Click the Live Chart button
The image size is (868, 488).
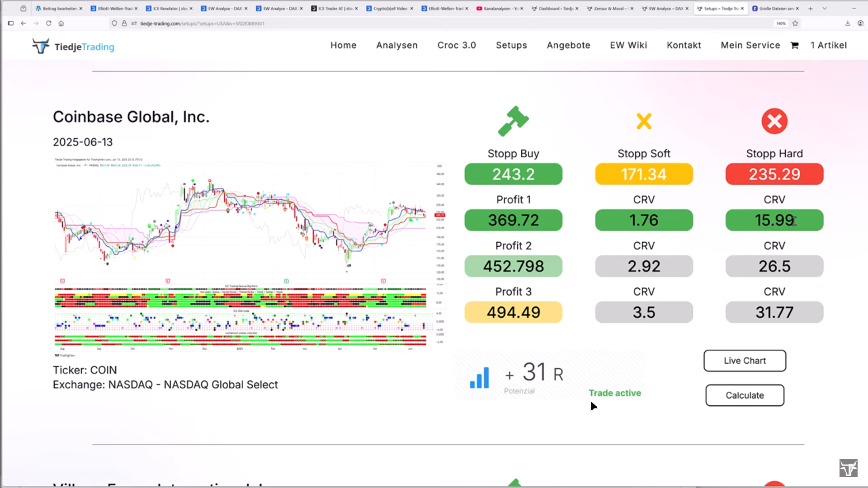click(x=745, y=361)
